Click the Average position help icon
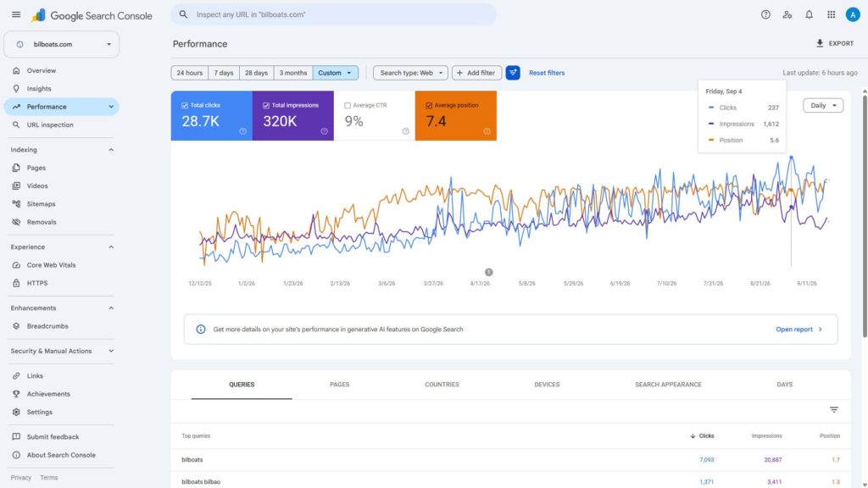 click(x=487, y=131)
